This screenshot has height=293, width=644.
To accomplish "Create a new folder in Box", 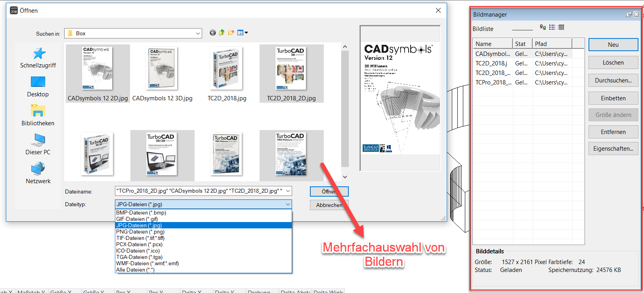I will (231, 33).
